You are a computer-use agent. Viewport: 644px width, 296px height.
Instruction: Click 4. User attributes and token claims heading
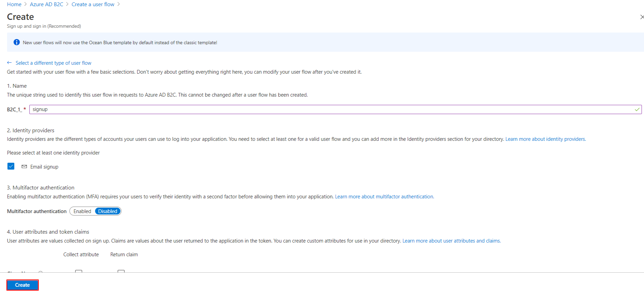[x=48, y=232]
